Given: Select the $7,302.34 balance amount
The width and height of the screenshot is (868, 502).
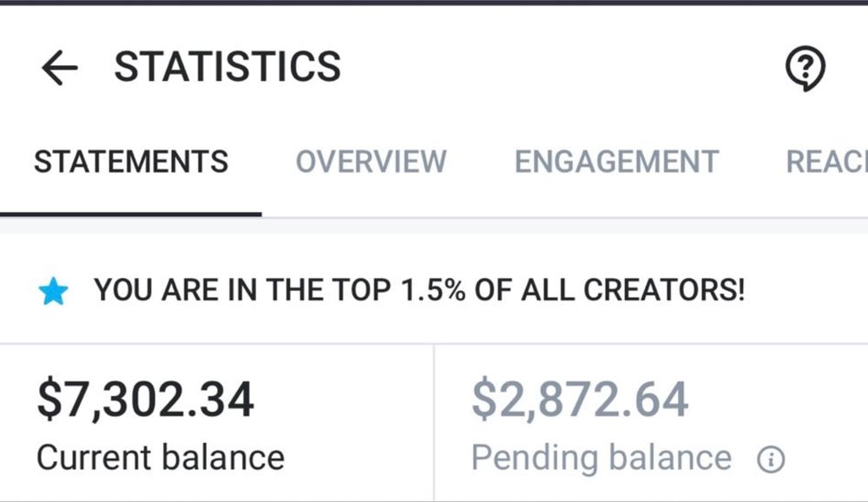Looking at the screenshot, I should pos(146,400).
